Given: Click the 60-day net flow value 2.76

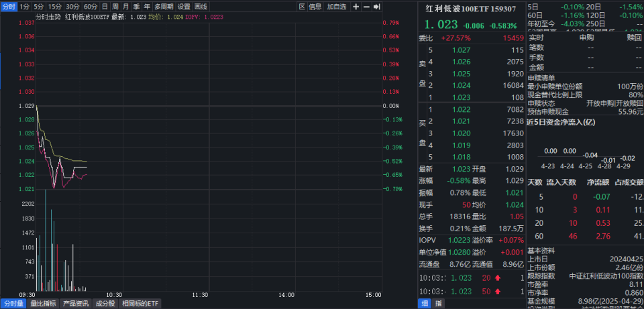Looking at the screenshot, I should coord(602,237).
